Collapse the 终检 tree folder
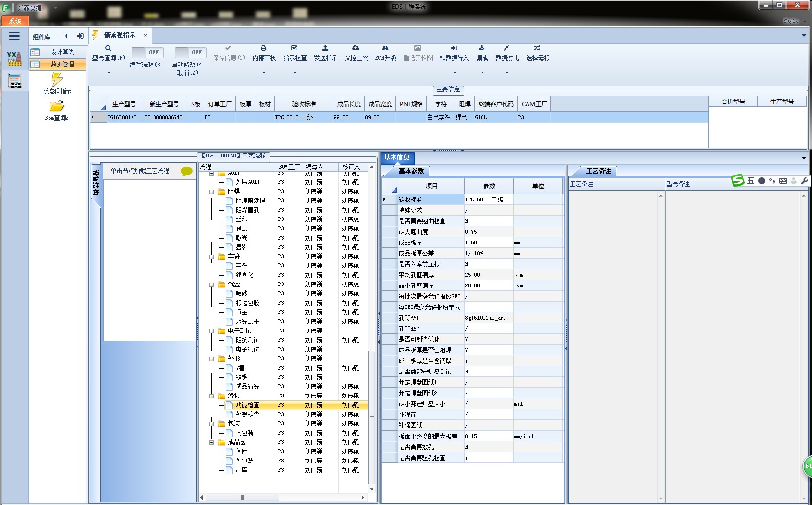Screen dimensions: 812x505 (x=212, y=396)
